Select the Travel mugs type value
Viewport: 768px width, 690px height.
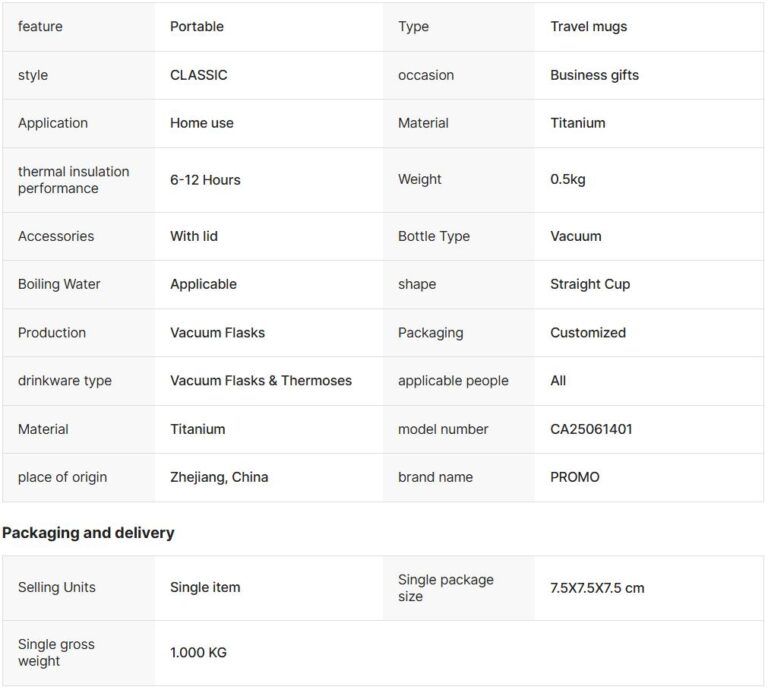tap(588, 26)
